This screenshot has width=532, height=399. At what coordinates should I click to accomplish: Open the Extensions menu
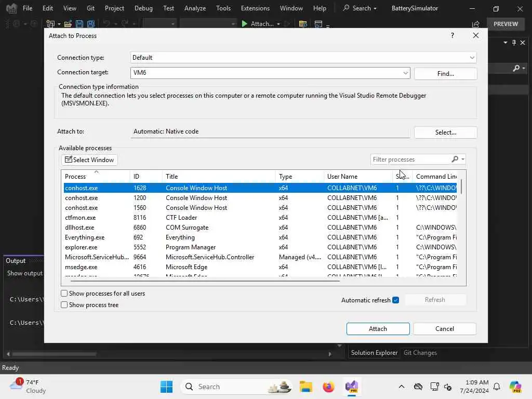255,8
